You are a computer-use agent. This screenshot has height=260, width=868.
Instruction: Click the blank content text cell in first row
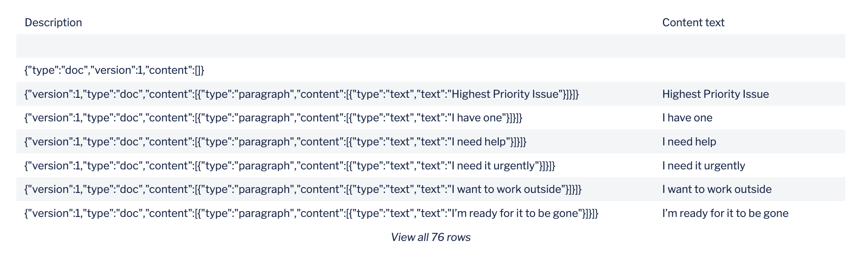point(750,46)
